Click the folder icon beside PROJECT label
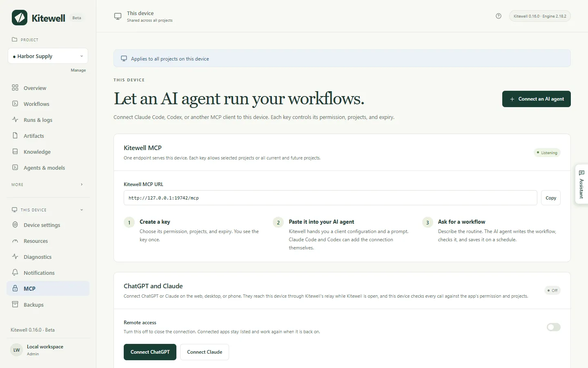The image size is (588, 368). [x=15, y=40]
